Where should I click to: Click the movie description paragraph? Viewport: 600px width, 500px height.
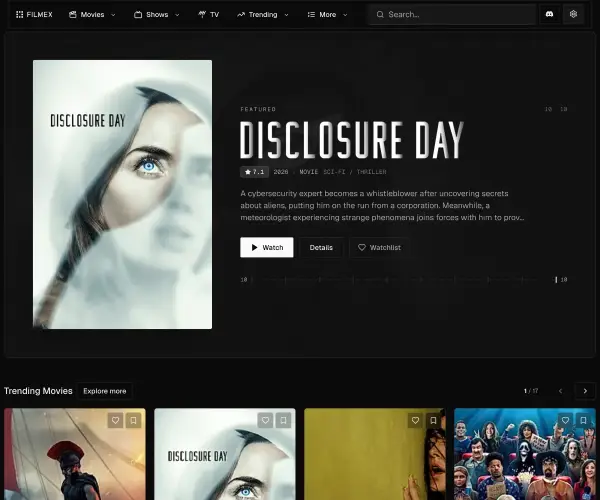coord(382,205)
